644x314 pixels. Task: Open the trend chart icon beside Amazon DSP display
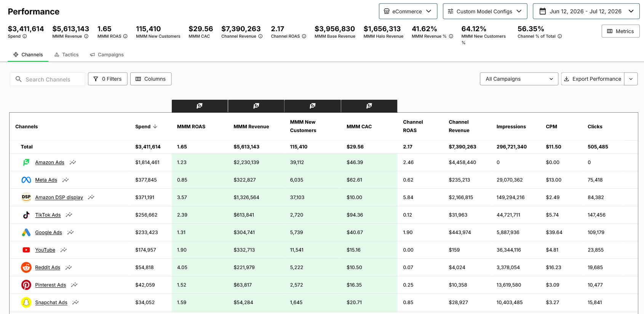(91, 198)
